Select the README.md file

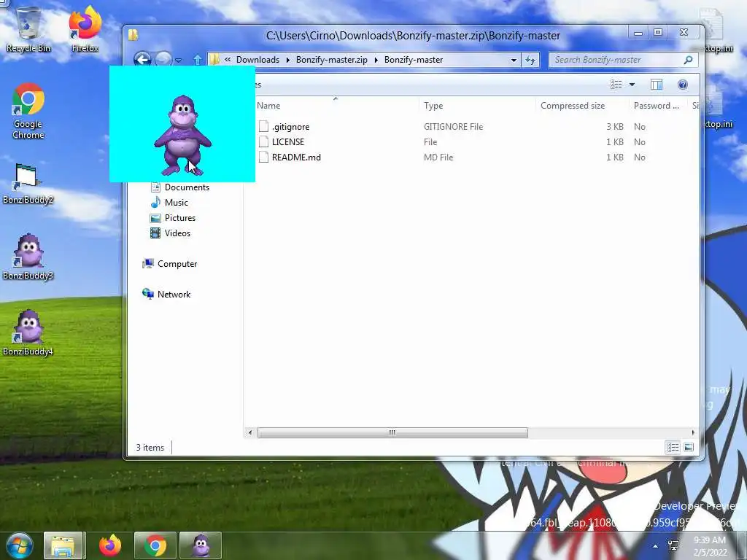pyautogui.click(x=296, y=157)
